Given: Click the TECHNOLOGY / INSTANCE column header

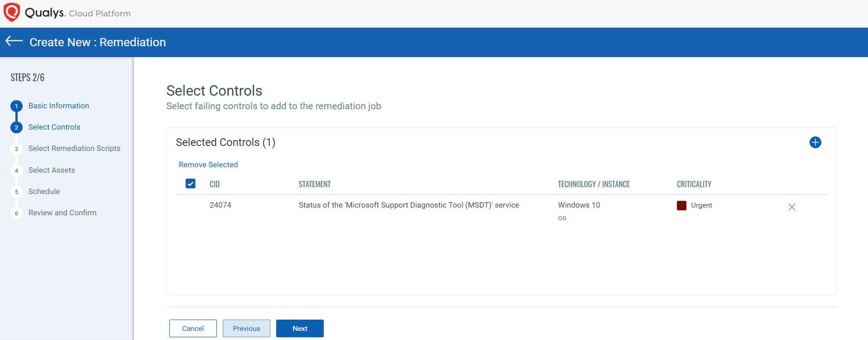Looking at the screenshot, I should 594,184.
